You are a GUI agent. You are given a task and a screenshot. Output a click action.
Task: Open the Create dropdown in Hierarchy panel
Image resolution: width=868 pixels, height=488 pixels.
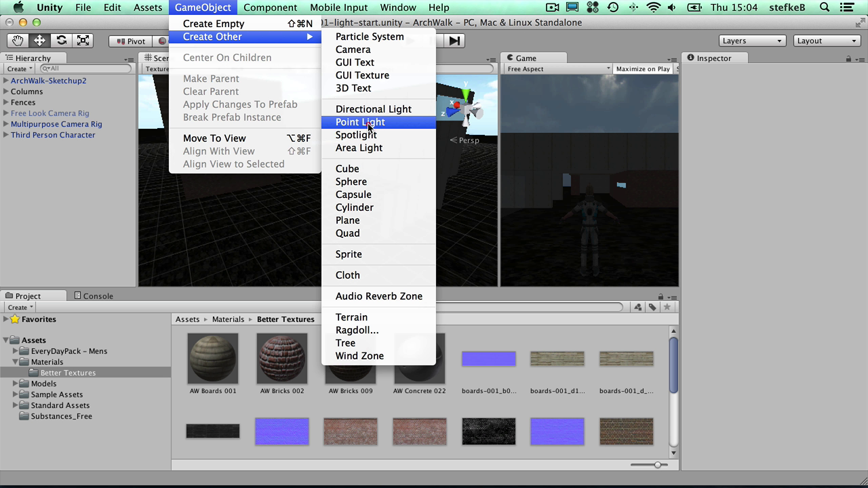(20, 68)
